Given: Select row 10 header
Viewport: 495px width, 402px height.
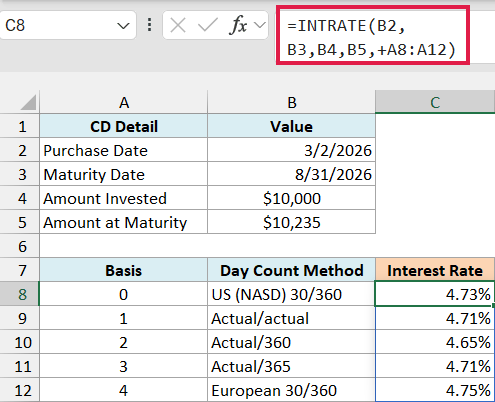Looking at the screenshot, I should coord(20,342).
